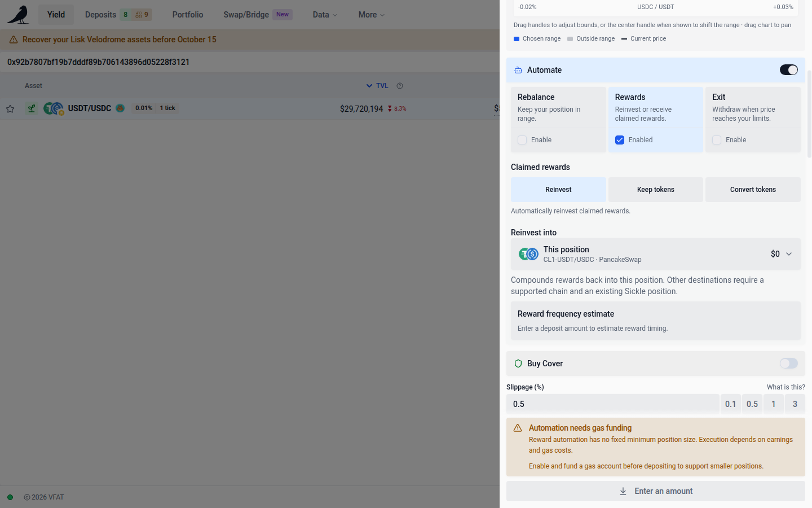
Task: Set slippage preset to 0.5
Action: pyautogui.click(x=752, y=404)
